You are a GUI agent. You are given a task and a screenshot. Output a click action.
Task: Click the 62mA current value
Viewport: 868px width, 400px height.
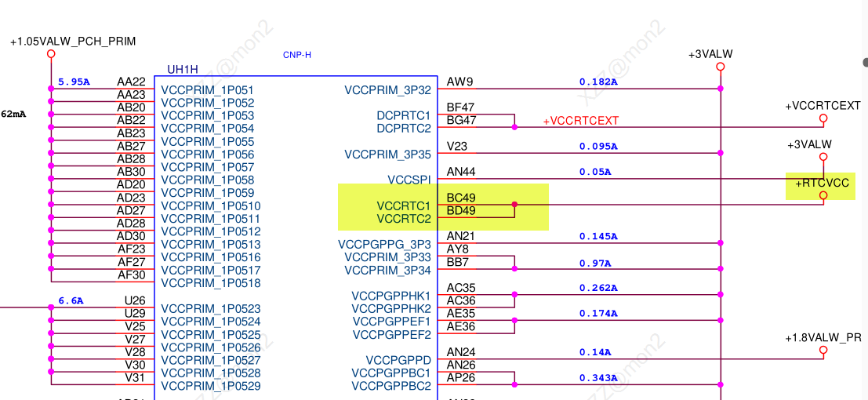pos(13,115)
